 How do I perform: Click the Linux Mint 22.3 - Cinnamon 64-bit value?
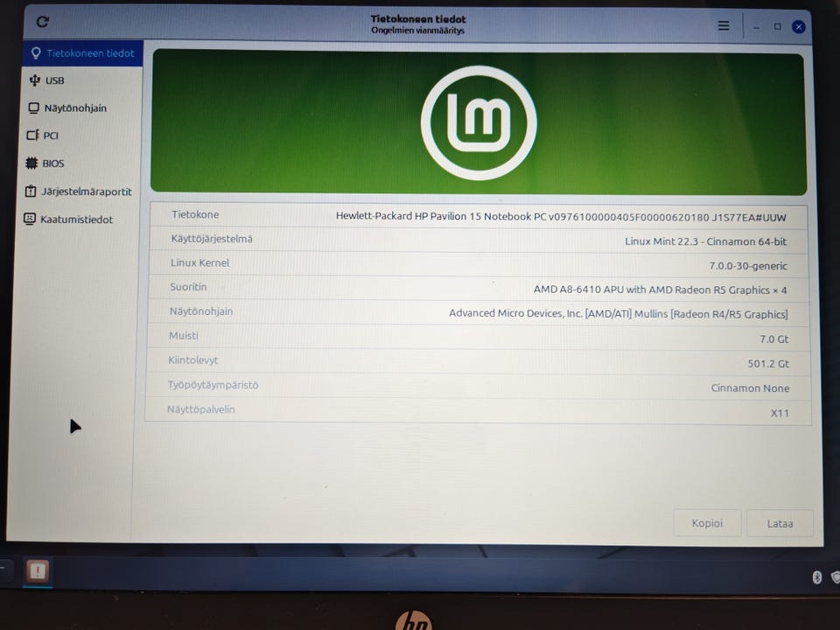(x=705, y=241)
